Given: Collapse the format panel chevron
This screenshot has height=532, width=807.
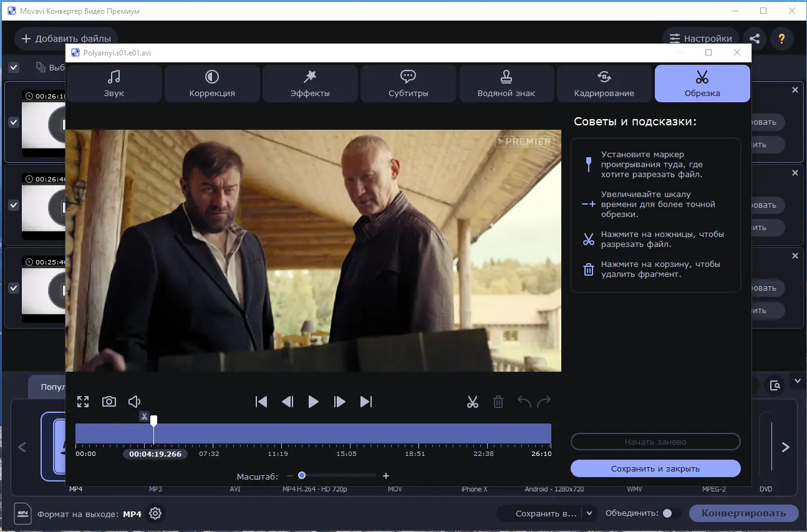Looking at the screenshot, I should (797, 380).
